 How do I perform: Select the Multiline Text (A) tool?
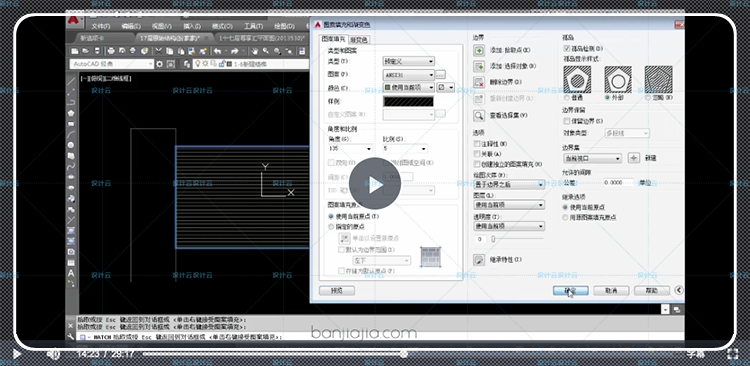(x=71, y=273)
